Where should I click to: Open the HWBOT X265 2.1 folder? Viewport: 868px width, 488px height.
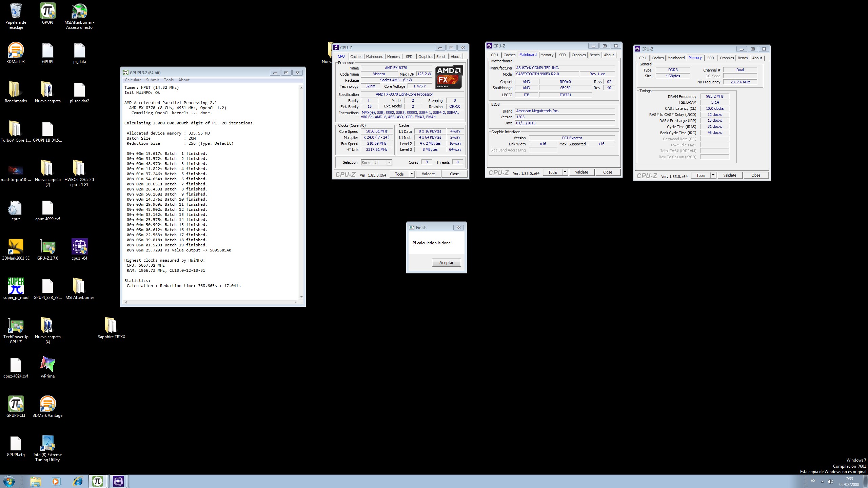[79, 173]
